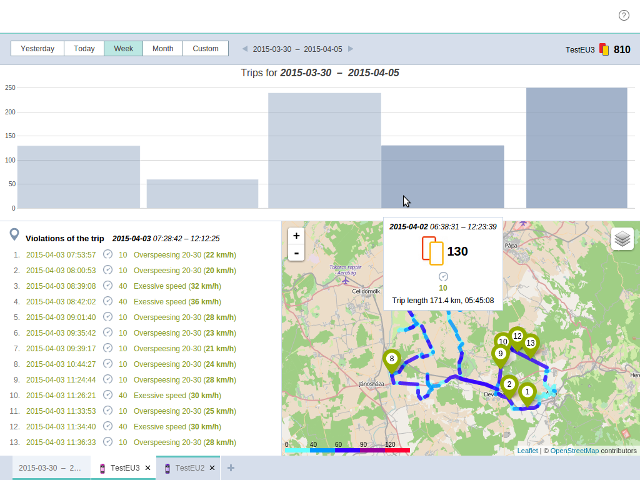
Task: Click speed icon on violation 09:35:42
Action: (x=107, y=332)
